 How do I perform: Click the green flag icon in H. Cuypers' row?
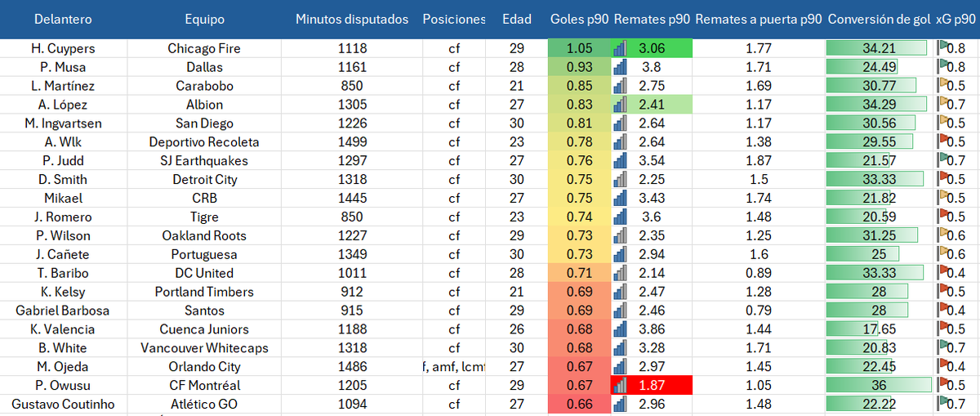click(x=942, y=48)
